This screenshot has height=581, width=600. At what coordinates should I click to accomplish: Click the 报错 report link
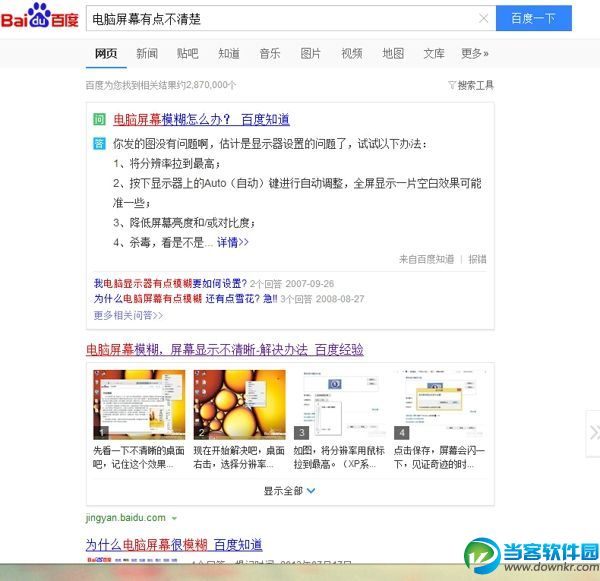pyautogui.click(x=477, y=259)
